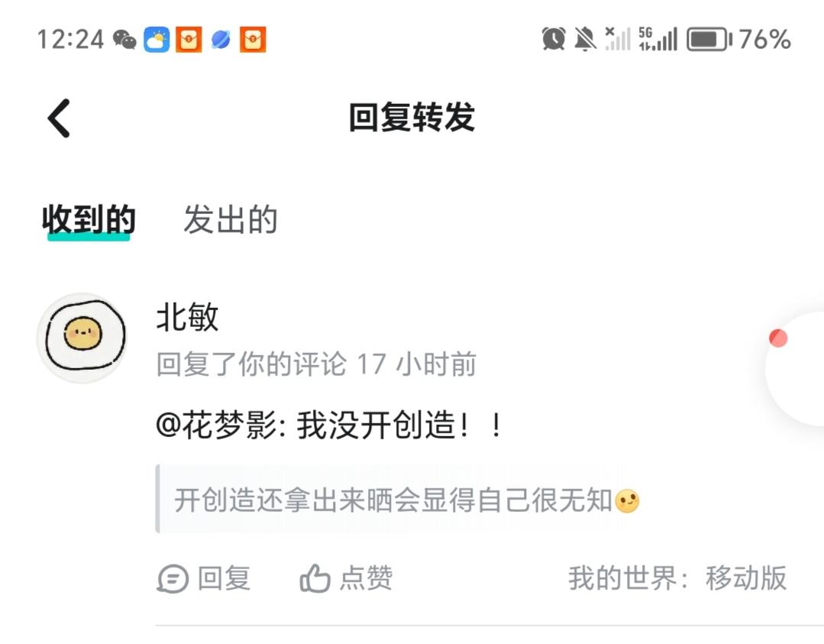
Task: Tap the weather notification icon
Action: (157, 40)
